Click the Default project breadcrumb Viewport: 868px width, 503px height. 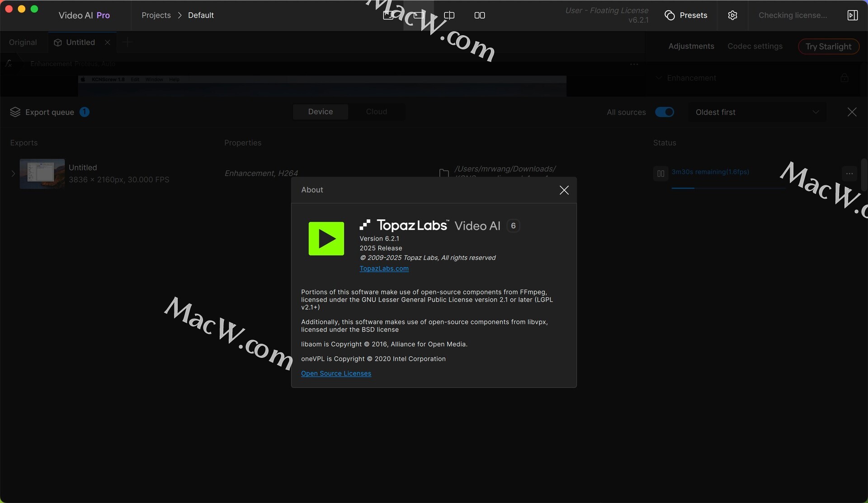(201, 15)
